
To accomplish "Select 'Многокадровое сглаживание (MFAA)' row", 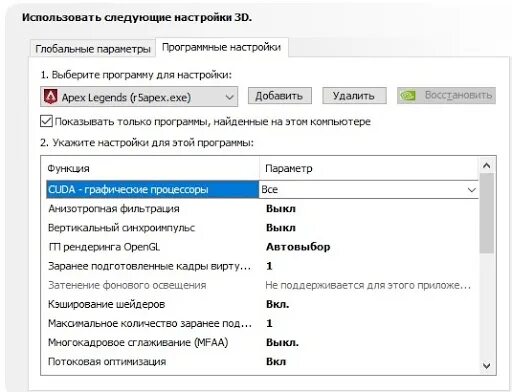I will pyautogui.click(x=262, y=342).
